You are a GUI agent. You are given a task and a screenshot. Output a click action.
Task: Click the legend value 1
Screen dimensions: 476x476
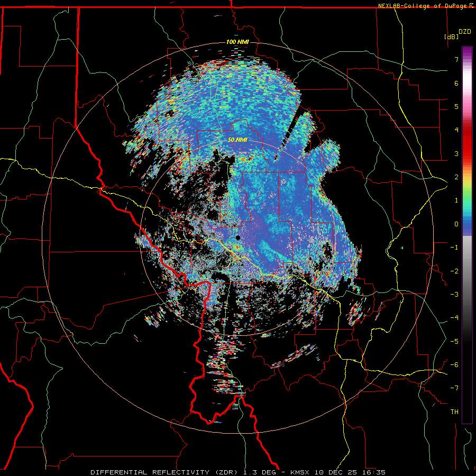click(x=456, y=200)
